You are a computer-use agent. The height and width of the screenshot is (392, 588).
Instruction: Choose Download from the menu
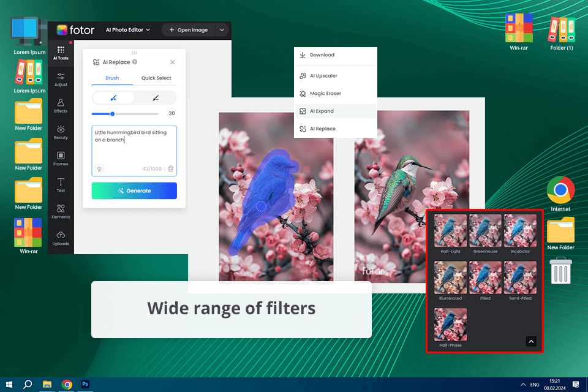click(x=336, y=55)
